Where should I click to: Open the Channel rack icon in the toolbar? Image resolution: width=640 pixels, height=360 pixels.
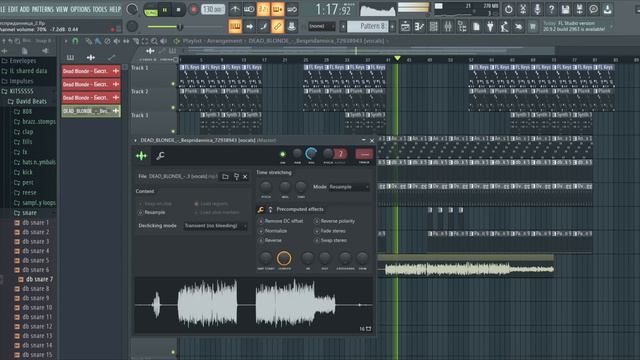coord(433,27)
